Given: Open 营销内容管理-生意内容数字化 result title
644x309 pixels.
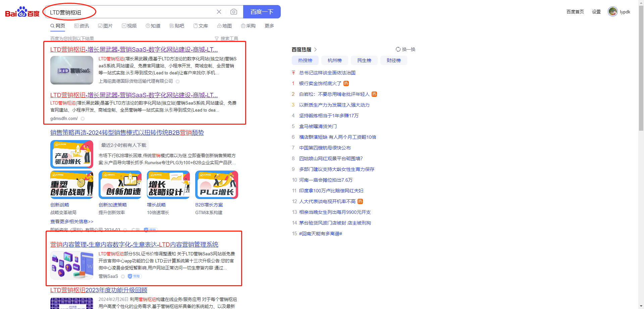Looking at the screenshot, I should pos(134,245).
